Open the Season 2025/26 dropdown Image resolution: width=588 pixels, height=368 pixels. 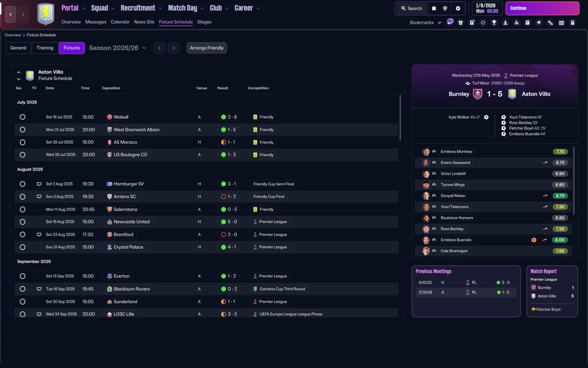(x=118, y=48)
